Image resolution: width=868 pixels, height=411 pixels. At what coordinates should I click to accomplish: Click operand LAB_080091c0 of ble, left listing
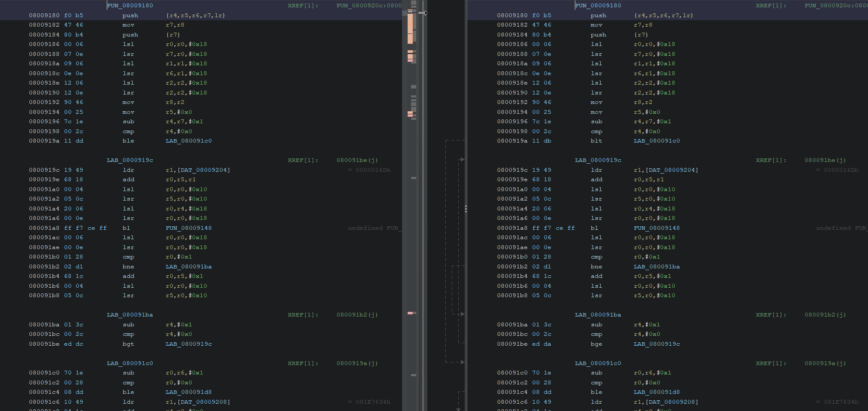point(189,141)
